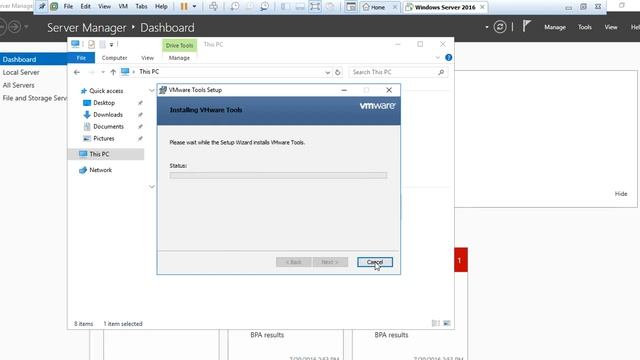Open the Manage tab under Drive Tools
The height and width of the screenshot is (360, 640).
point(179,58)
